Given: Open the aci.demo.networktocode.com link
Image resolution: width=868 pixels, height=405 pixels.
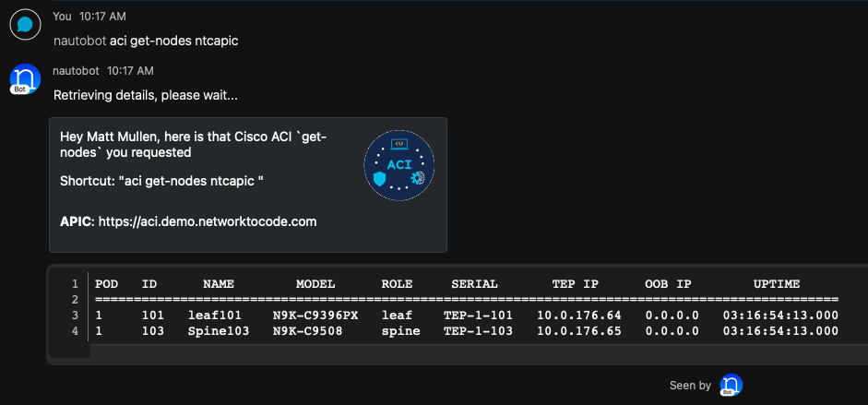Looking at the screenshot, I should click(x=208, y=221).
